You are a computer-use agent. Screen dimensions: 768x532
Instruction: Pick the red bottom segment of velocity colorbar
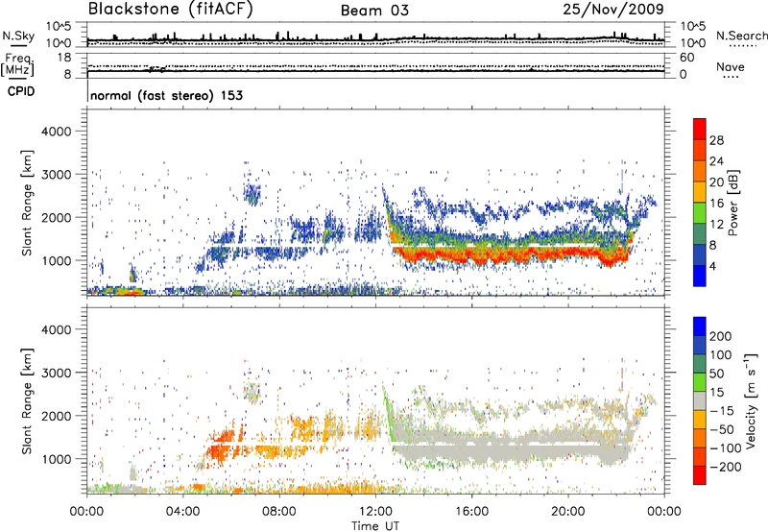pos(700,475)
